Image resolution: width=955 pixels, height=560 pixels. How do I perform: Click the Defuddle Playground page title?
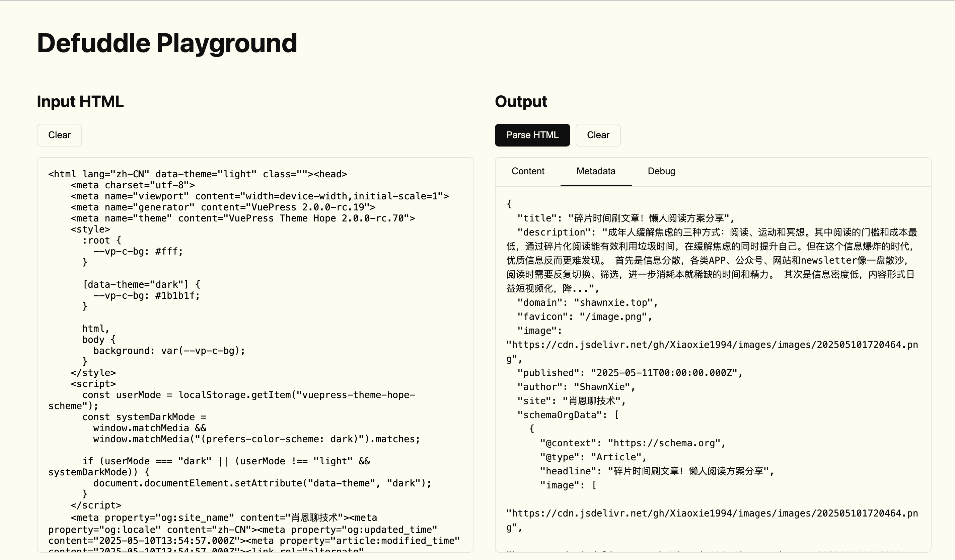[167, 43]
